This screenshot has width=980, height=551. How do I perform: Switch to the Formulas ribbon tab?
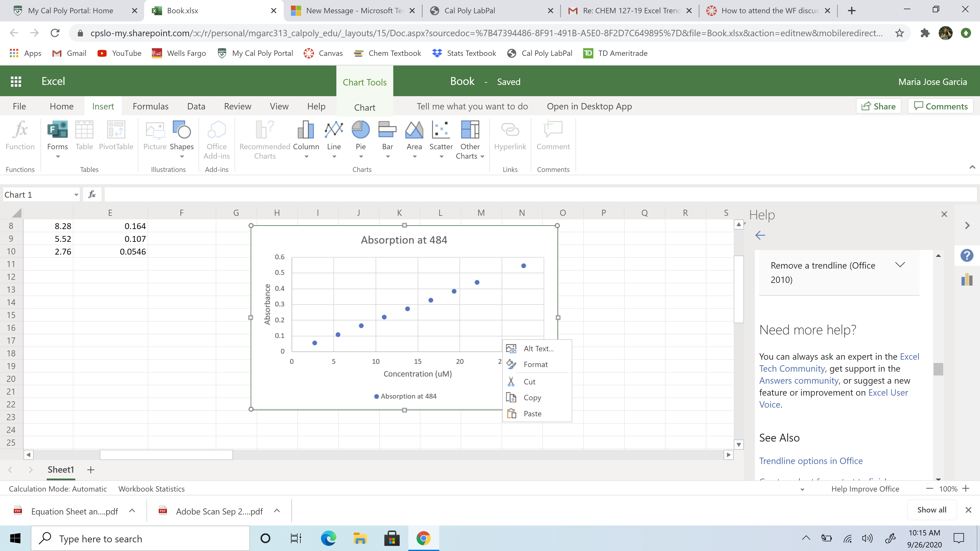tap(150, 106)
